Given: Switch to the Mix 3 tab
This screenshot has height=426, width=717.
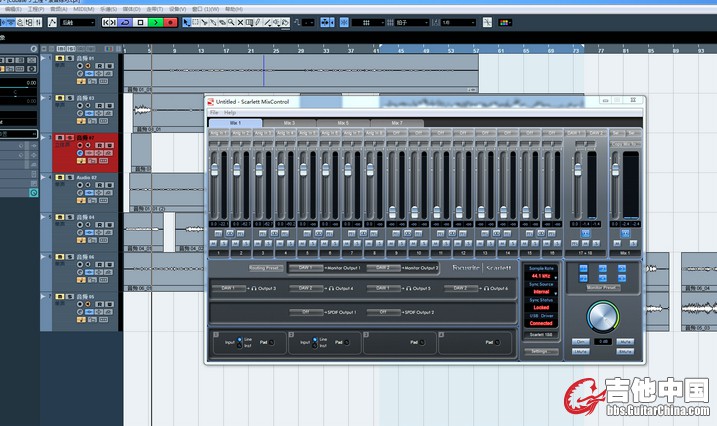Looking at the screenshot, I should click(x=289, y=123).
